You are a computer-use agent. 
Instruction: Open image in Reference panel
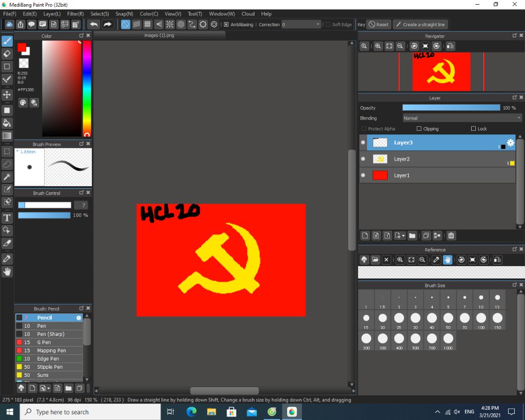point(375,259)
